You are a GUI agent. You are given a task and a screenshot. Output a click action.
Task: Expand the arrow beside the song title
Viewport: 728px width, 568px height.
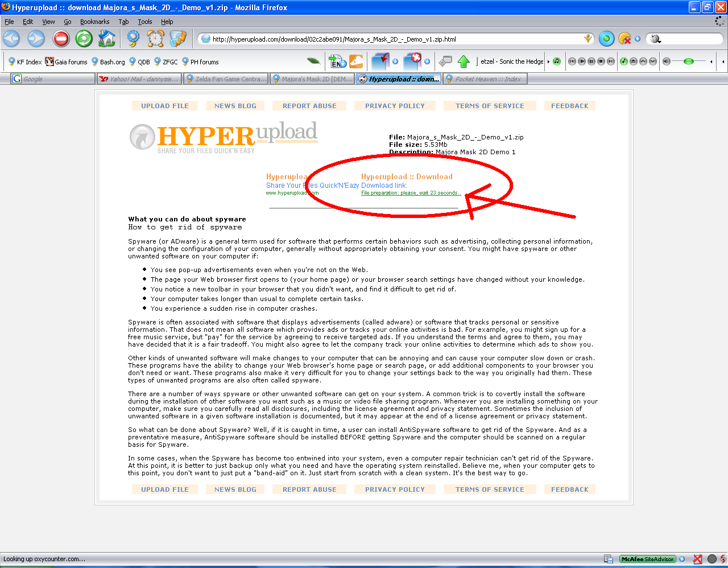coord(548,61)
